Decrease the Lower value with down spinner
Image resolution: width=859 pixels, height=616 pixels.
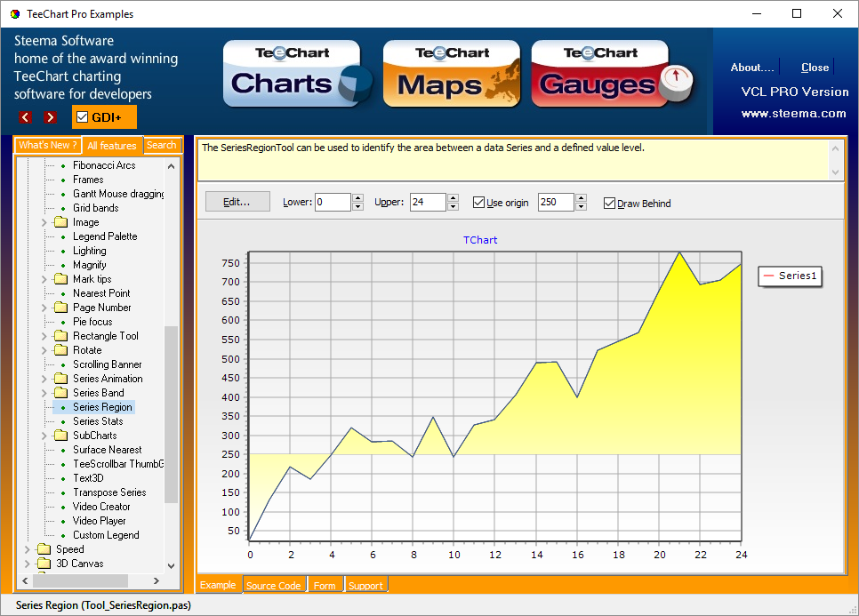click(x=357, y=207)
